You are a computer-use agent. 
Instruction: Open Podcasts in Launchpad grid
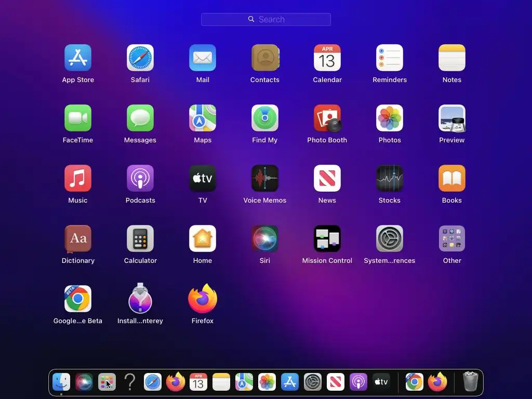pos(140,178)
